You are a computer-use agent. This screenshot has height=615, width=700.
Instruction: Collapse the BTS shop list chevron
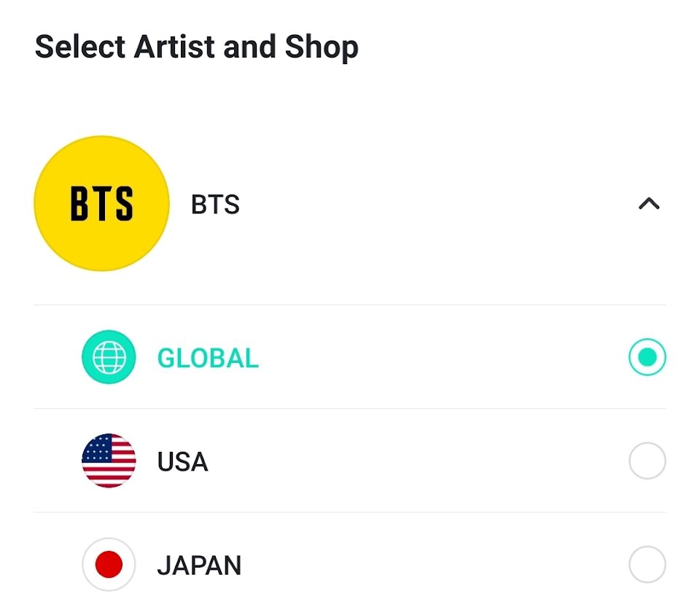pyautogui.click(x=648, y=204)
